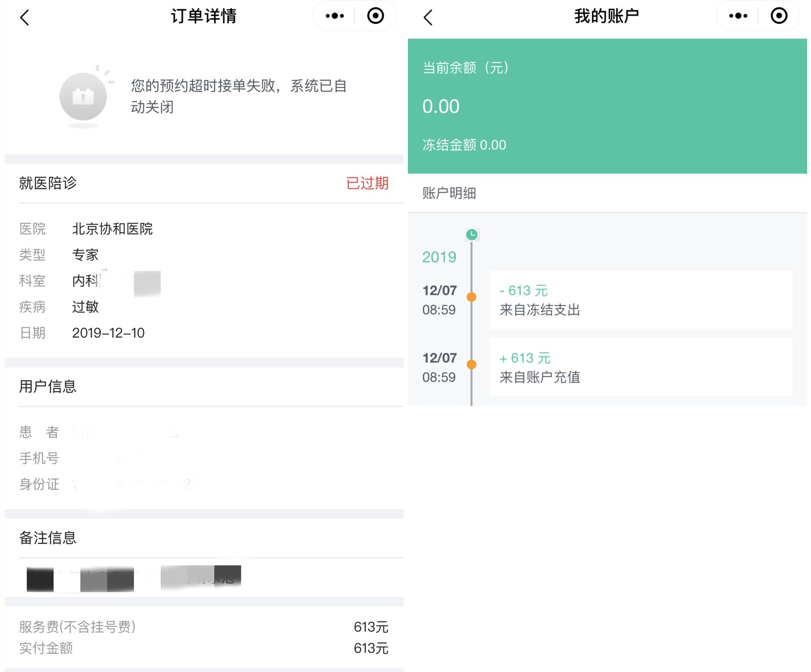Tap the orange dot beside the 冻结支出 entry

471,296
